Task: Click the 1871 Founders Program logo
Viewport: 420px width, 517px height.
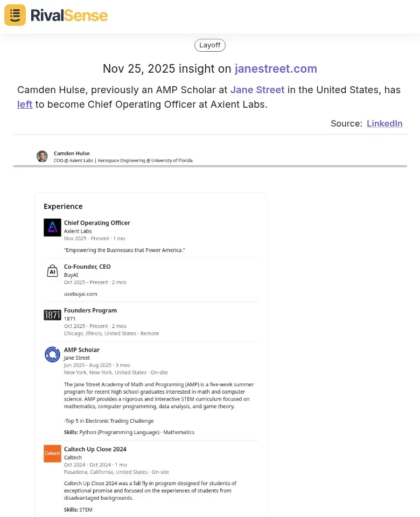Action: tap(52, 315)
